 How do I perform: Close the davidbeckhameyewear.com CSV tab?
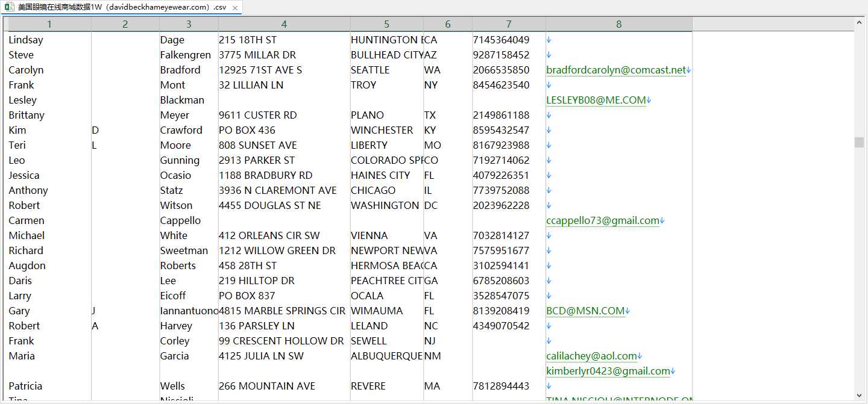coord(236,8)
